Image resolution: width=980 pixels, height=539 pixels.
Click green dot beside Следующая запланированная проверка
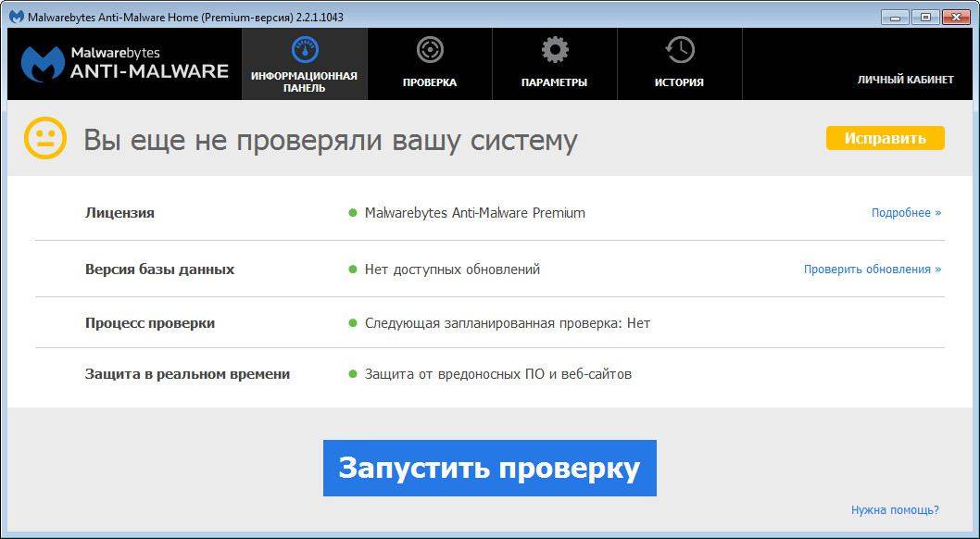point(353,323)
